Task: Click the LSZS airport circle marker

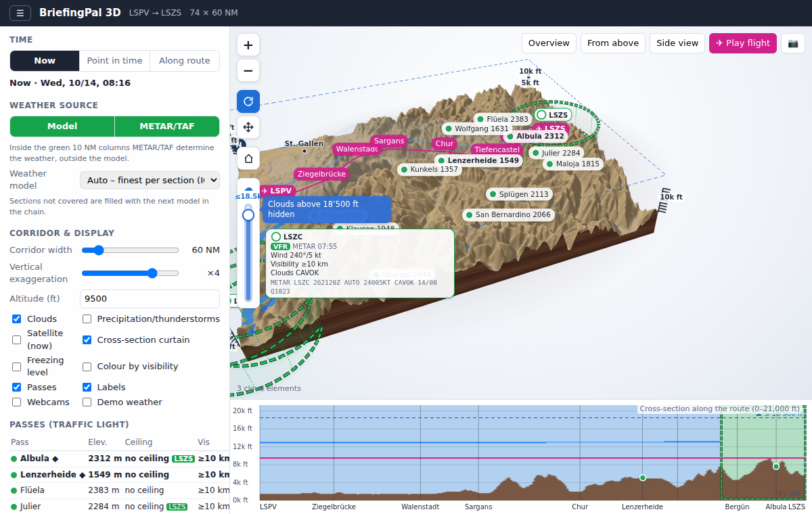Action: click(552, 115)
